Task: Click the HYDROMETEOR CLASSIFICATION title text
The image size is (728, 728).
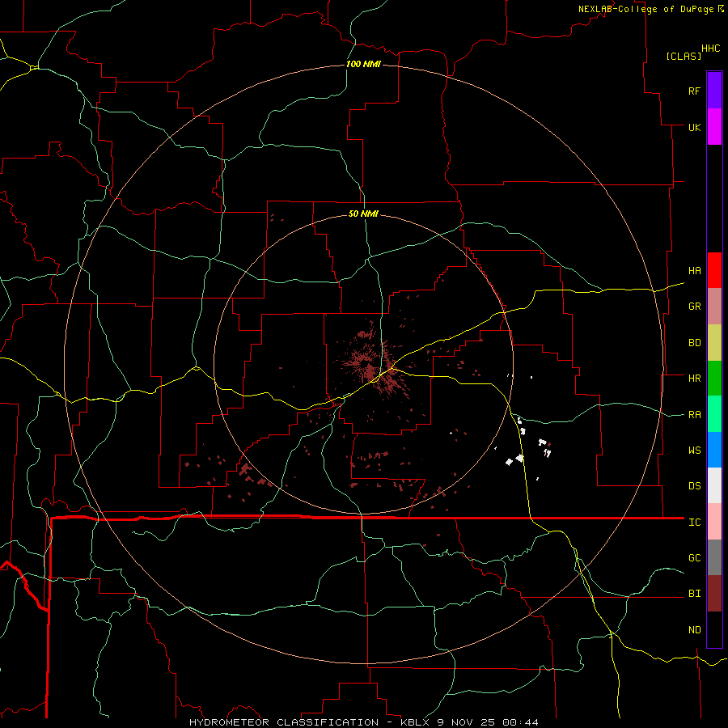Action: tap(284, 722)
